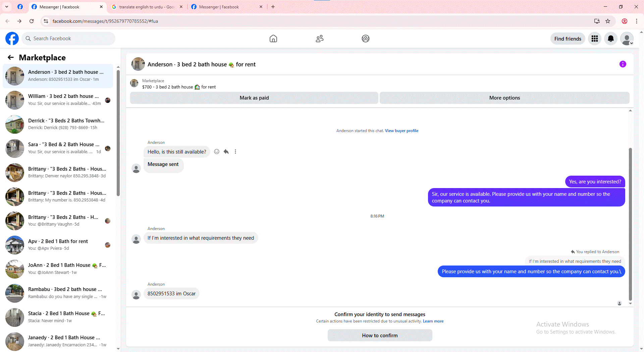Open Brittany '@Brittany Vaughn' conversation
Viewport: 644px width, 352px height.
tap(58, 221)
